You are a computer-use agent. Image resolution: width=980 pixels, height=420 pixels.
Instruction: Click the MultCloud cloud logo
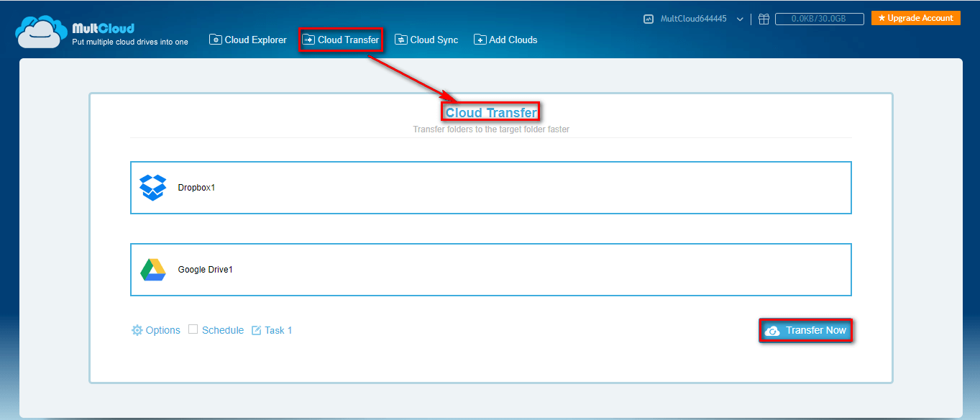point(42,32)
